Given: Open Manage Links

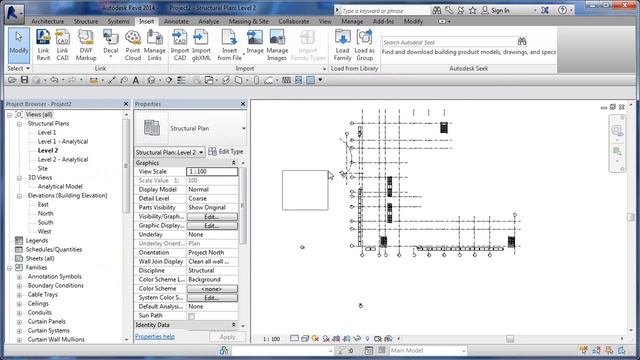Looking at the screenshot, I should 155,45.
